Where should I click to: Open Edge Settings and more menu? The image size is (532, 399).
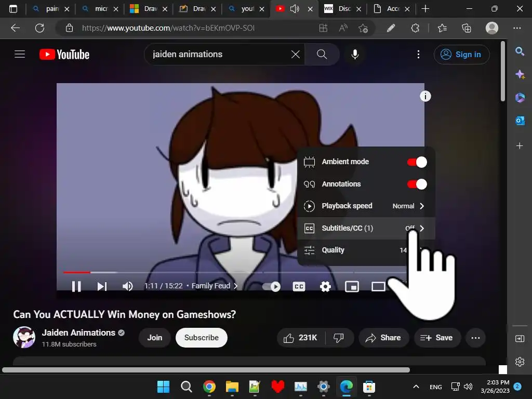517,28
